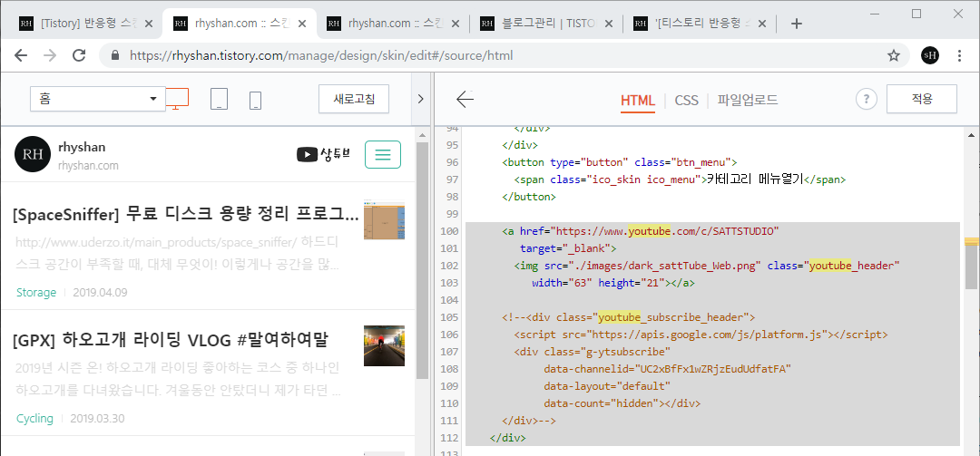Image resolution: width=980 pixels, height=456 pixels.
Task: Open the help question mark icon
Action: click(867, 99)
